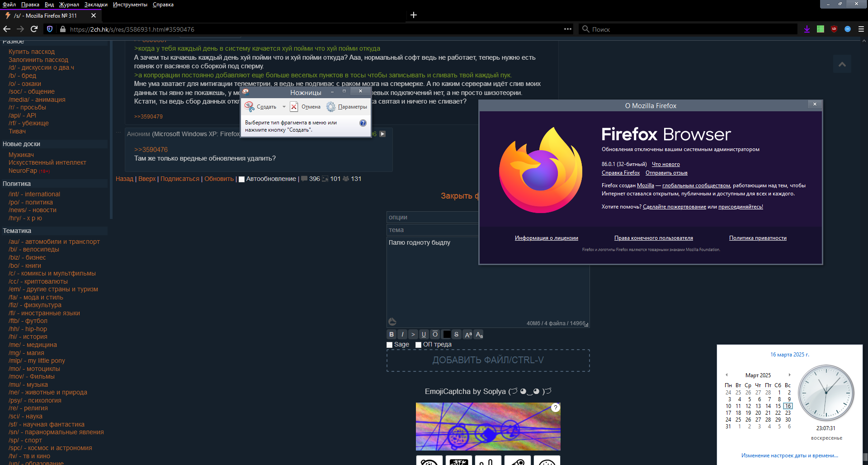Insert quote with the > button
868x465 pixels.
pyautogui.click(x=413, y=334)
